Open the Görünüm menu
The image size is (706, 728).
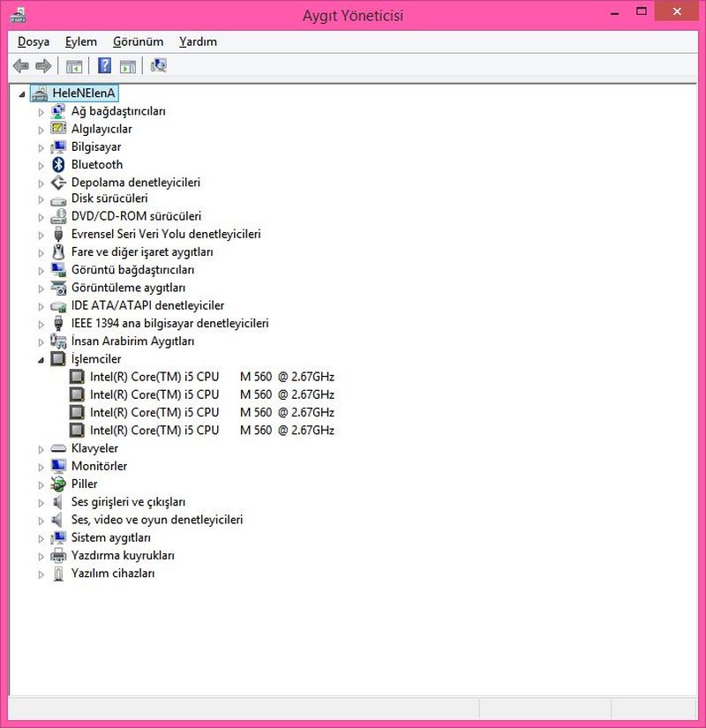pos(138,41)
